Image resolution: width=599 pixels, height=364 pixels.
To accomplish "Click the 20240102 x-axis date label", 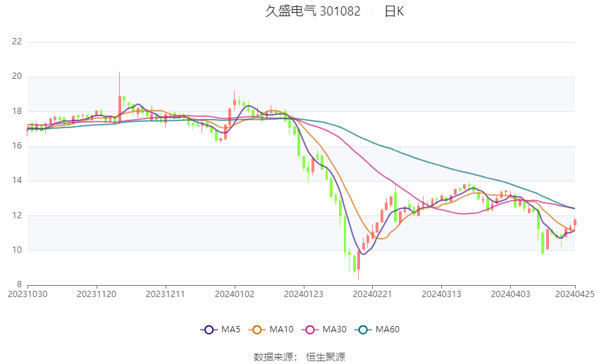I will click(x=235, y=294).
